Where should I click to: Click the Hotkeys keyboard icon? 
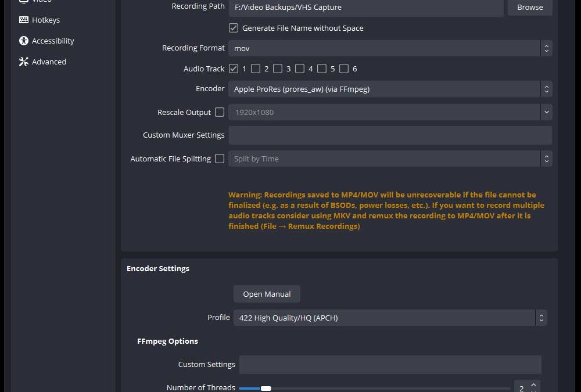point(24,20)
